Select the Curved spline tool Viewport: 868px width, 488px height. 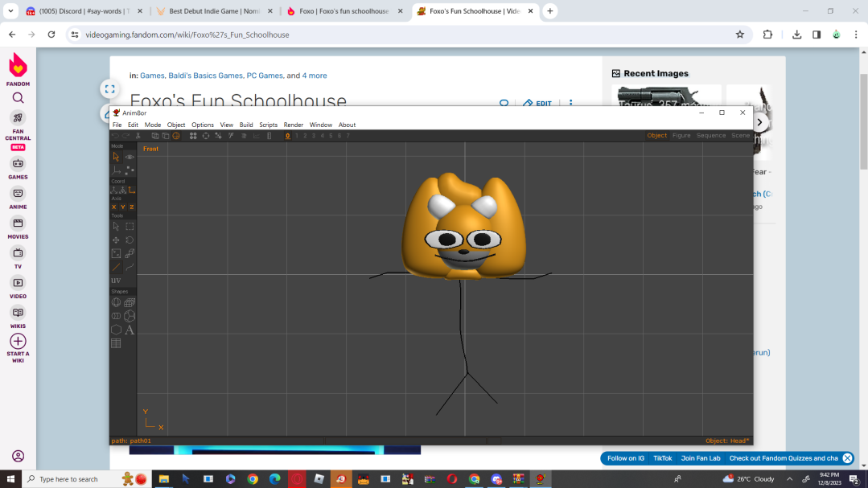[x=130, y=267]
